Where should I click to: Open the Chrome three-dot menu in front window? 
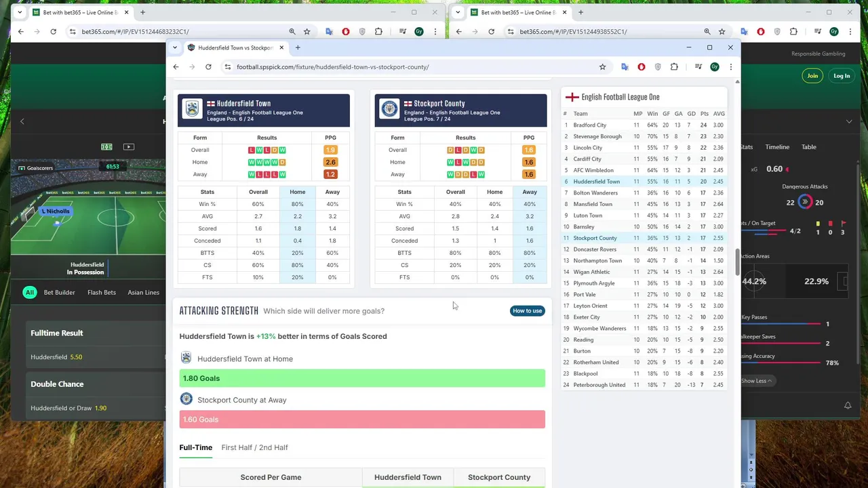pyautogui.click(x=730, y=66)
